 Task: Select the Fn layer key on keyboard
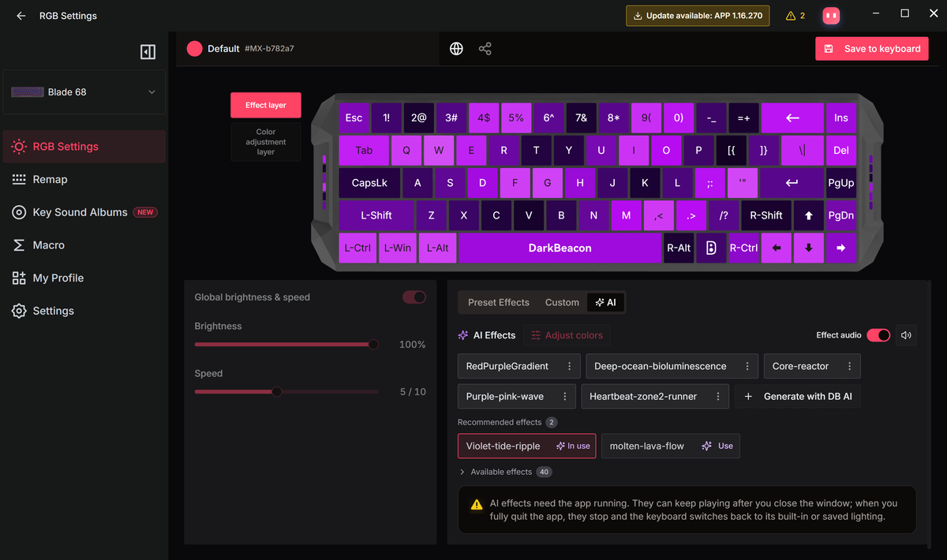(711, 248)
